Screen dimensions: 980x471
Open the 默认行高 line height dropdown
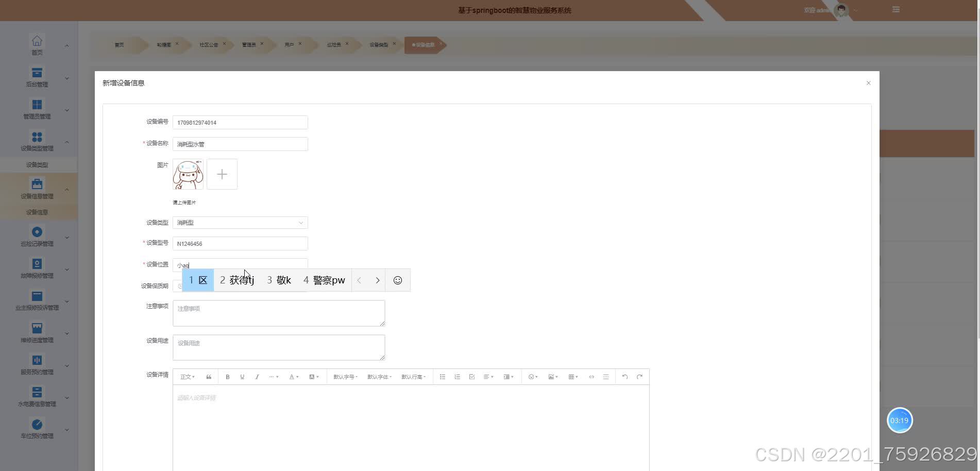413,377
